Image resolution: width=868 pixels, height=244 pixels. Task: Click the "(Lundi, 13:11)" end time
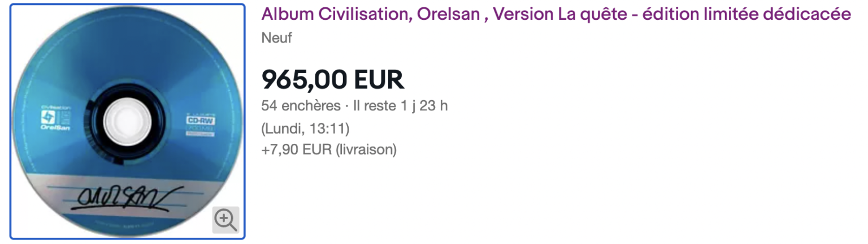[x=305, y=129]
